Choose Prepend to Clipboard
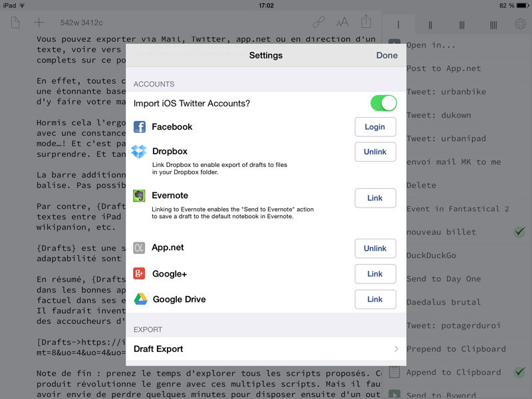 tap(456, 349)
